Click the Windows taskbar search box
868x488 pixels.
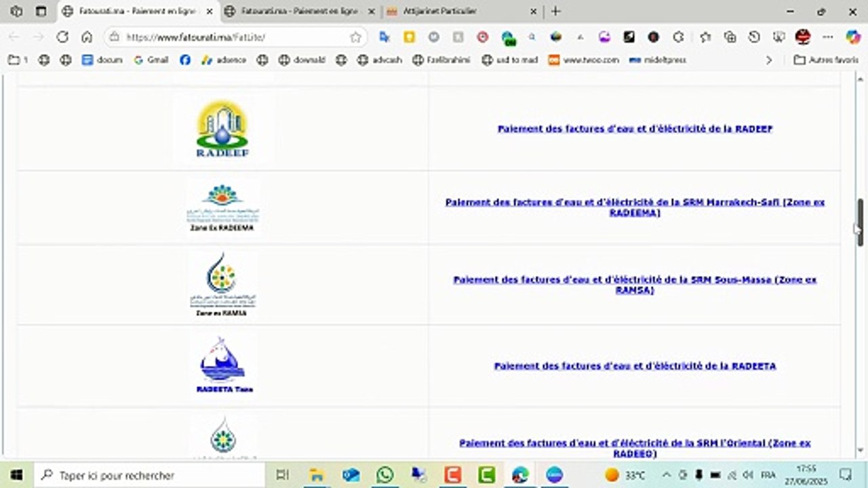tap(149, 475)
